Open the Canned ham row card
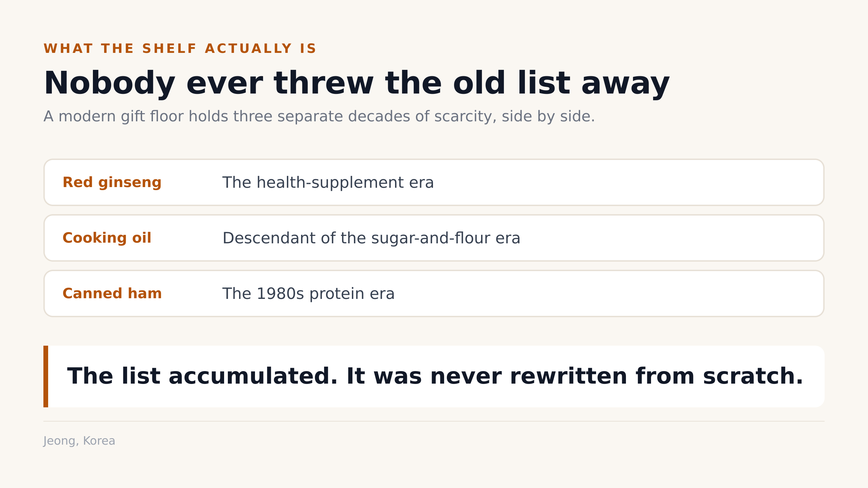The image size is (868, 488). (434, 293)
